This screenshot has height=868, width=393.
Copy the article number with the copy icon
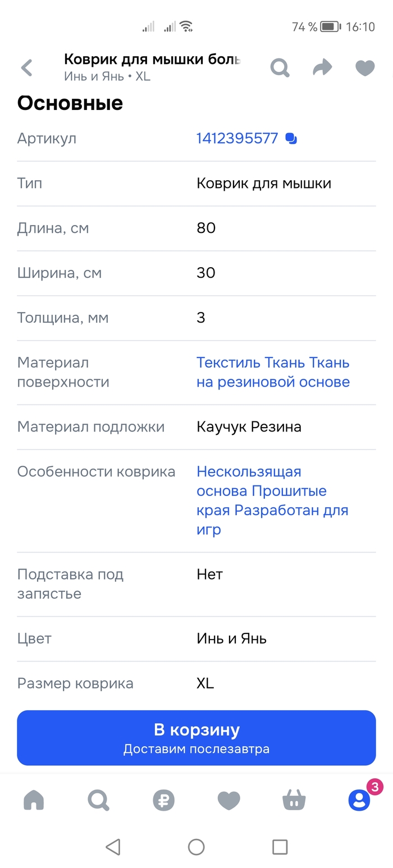pos(291,139)
